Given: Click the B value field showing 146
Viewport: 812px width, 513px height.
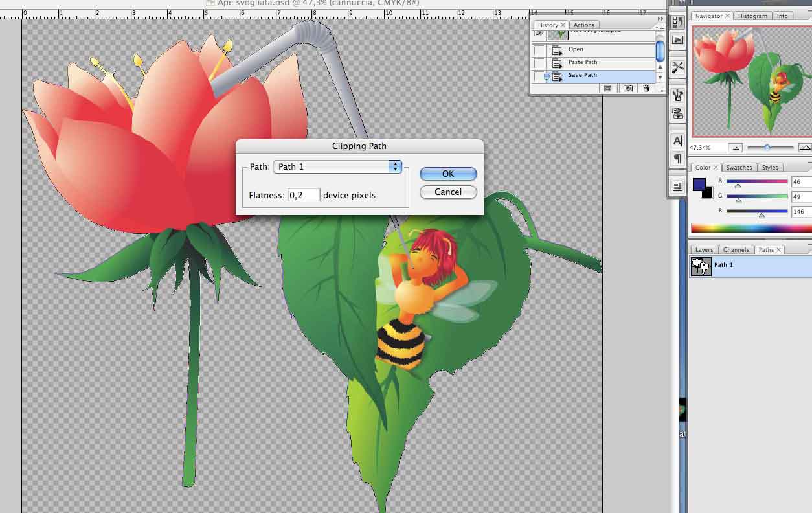Looking at the screenshot, I should (802, 212).
